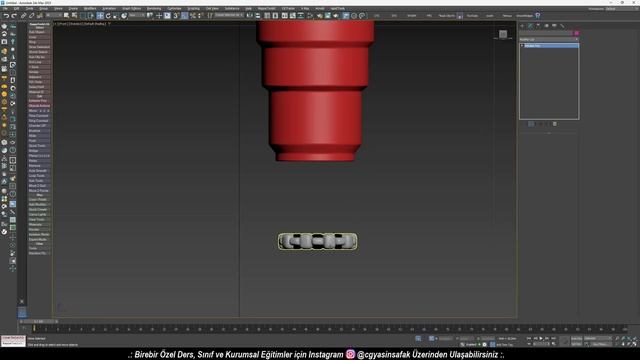Click the object name field
Image resolution: width=640 pixels, height=360 pixels.
tap(546, 33)
